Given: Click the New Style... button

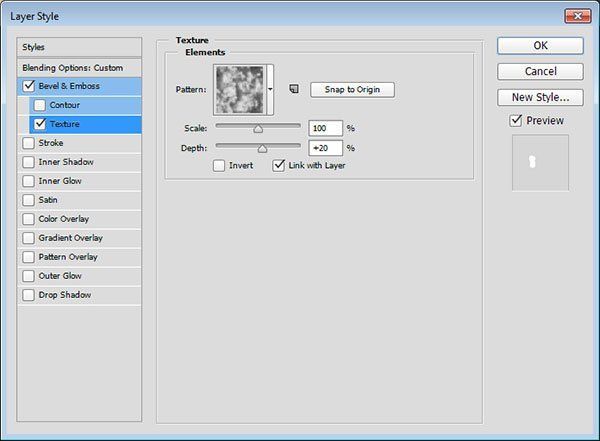Looking at the screenshot, I should pos(540,97).
